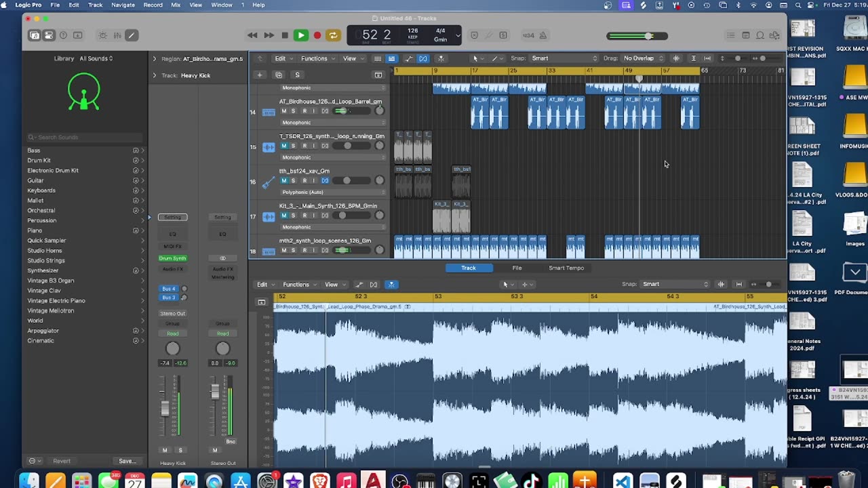The height and width of the screenshot is (488, 868).
Task: Click the Bus 4 send button
Action: click(169, 289)
